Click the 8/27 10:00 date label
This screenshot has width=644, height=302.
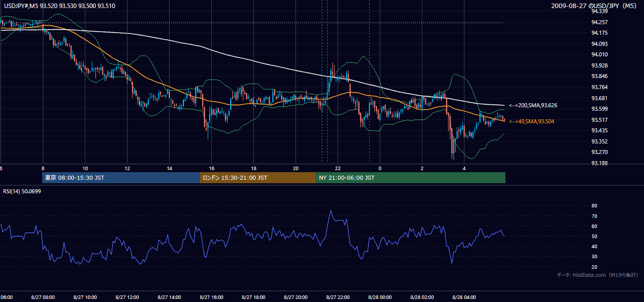coord(85,297)
